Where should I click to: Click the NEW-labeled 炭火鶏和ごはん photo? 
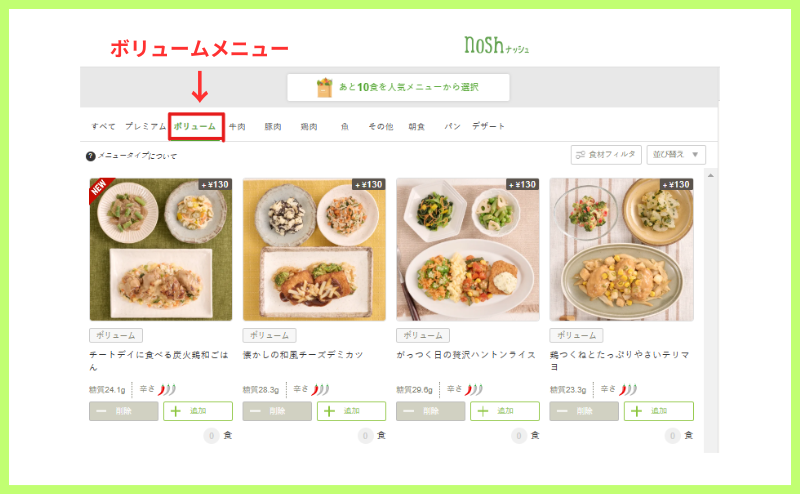(161, 250)
